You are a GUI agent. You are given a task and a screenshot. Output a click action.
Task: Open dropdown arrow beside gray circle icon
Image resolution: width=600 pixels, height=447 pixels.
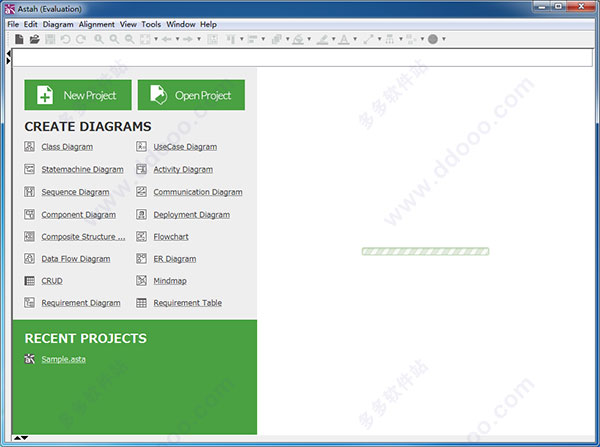[x=444, y=39]
